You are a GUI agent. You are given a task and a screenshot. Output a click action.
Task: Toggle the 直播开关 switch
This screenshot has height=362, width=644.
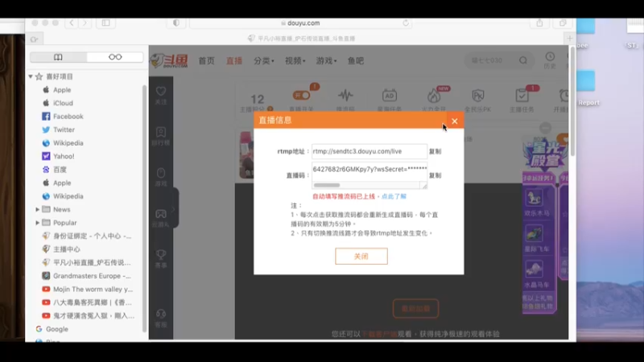pos(301,95)
